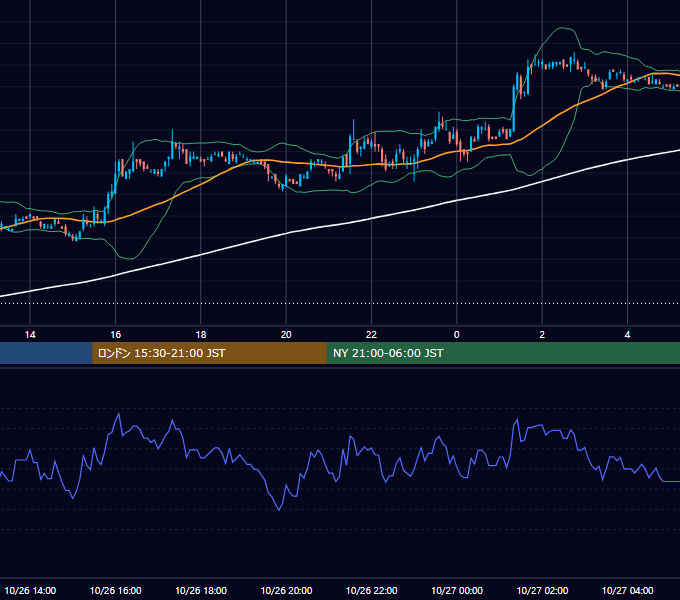Click the hour label 2 on time axis
The width and height of the screenshot is (680, 600).
542,335
